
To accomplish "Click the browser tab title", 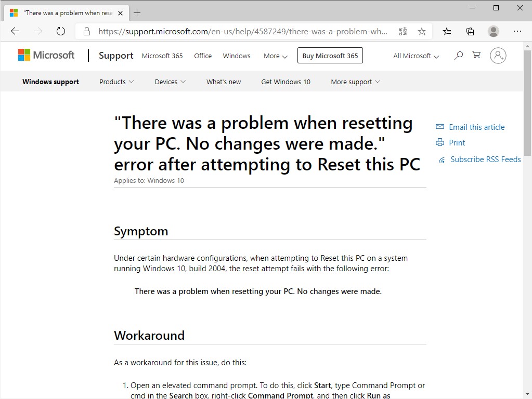I will (x=68, y=13).
